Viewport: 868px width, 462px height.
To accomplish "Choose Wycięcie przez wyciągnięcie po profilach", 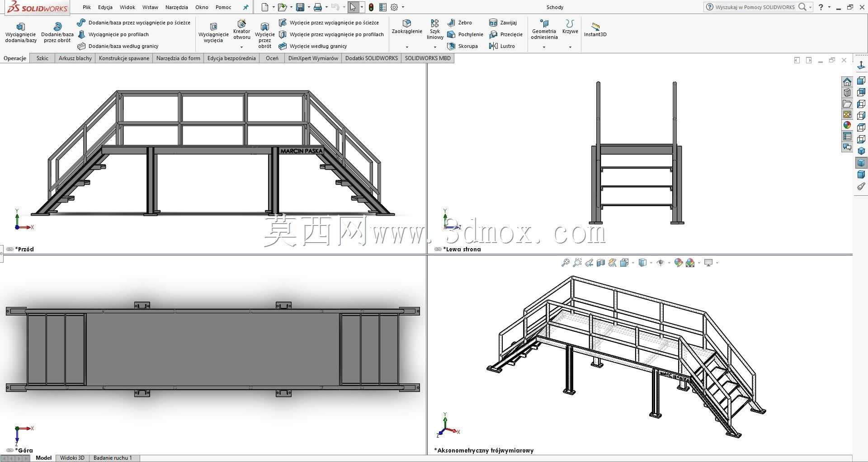I will pyautogui.click(x=331, y=34).
